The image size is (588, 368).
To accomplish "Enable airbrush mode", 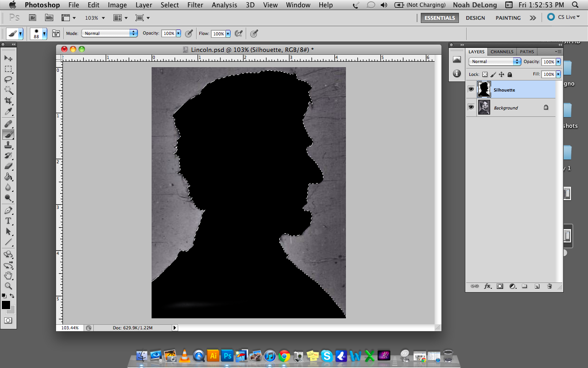I will coord(238,33).
